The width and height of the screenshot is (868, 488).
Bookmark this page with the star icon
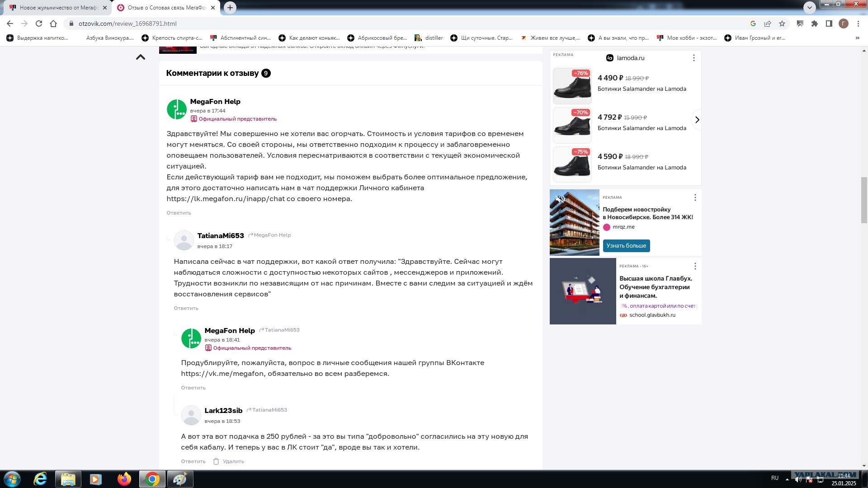click(x=782, y=23)
